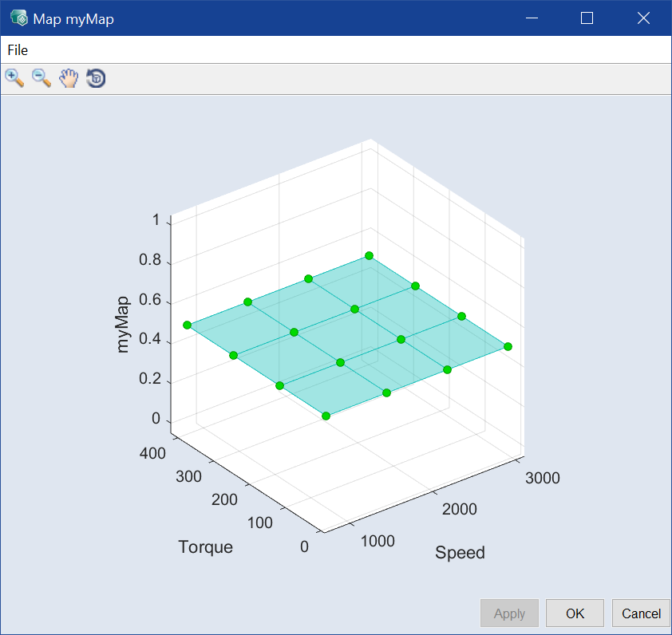Click the 3000 tick on Speed axis
Viewport: 672px width, 635px height.
(x=543, y=478)
